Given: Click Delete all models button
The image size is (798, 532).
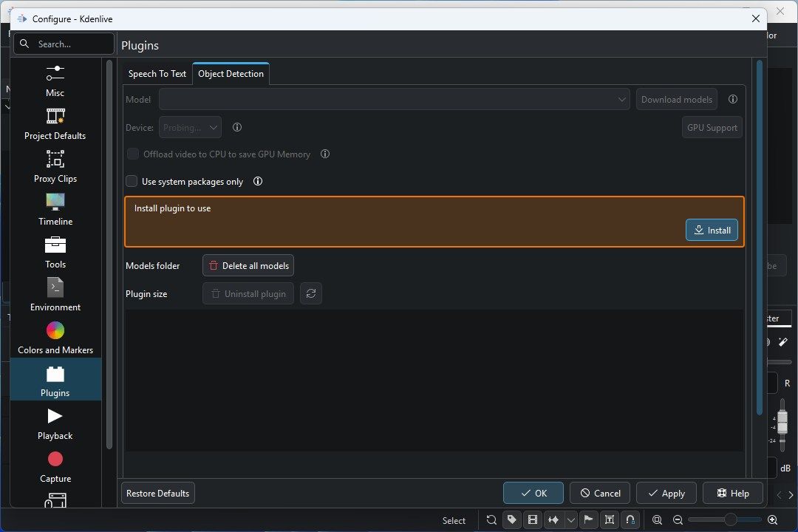Looking at the screenshot, I should (x=248, y=266).
